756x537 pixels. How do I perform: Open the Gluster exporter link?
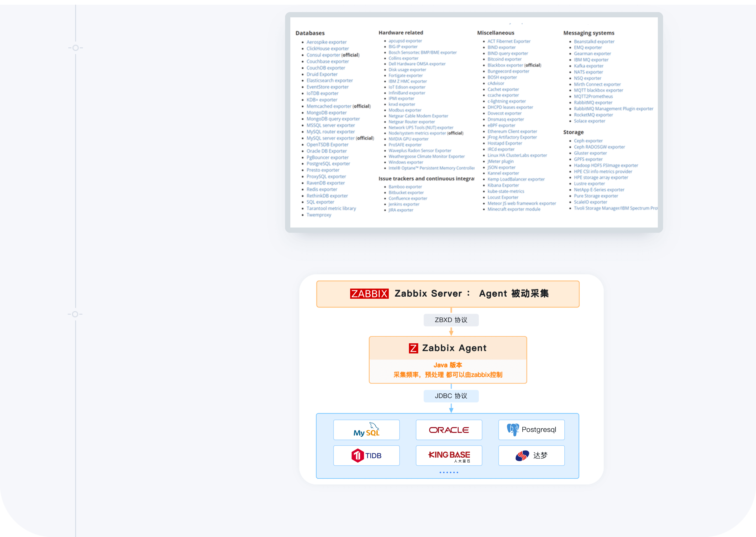pos(590,153)
